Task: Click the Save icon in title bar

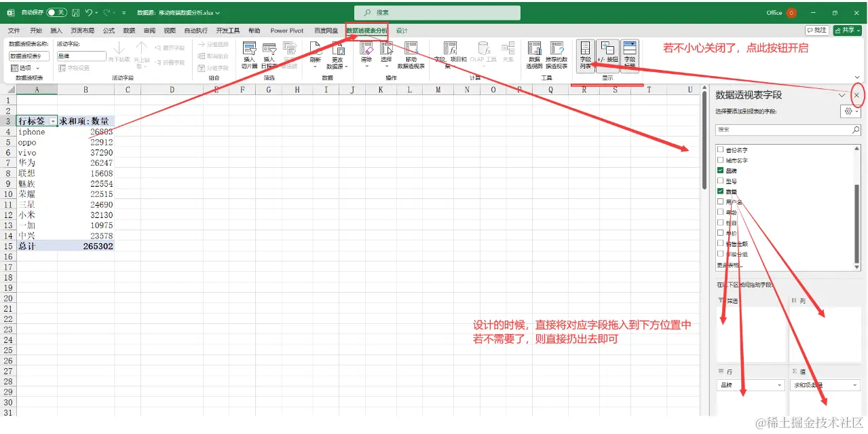Action: coord(75,12)
